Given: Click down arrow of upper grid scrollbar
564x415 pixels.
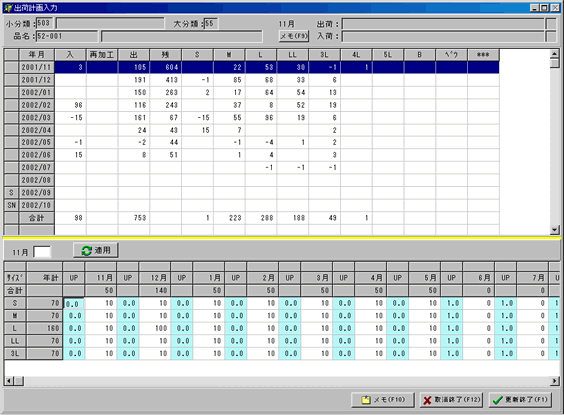Looking at the screenshot, I should pos(555,230).
